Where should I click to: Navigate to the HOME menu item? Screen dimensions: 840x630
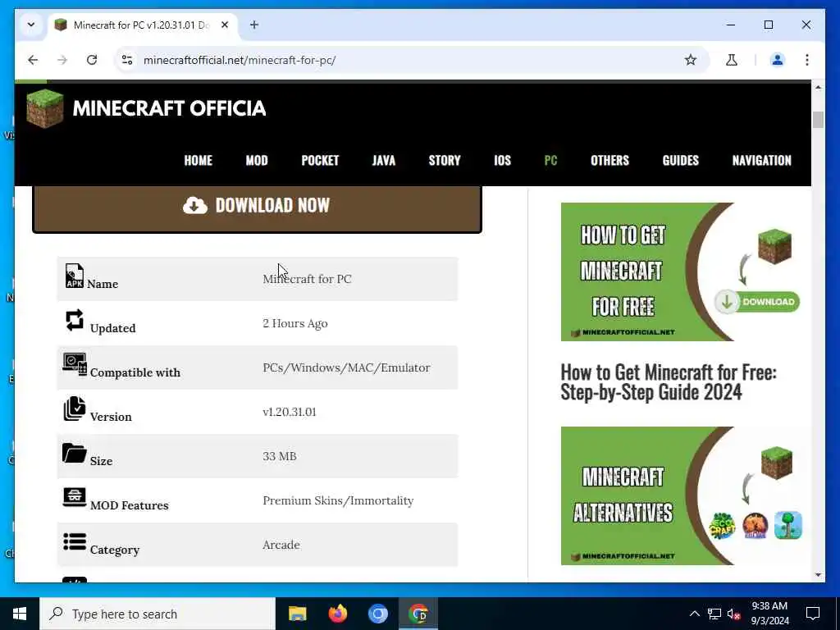[199, 160]
